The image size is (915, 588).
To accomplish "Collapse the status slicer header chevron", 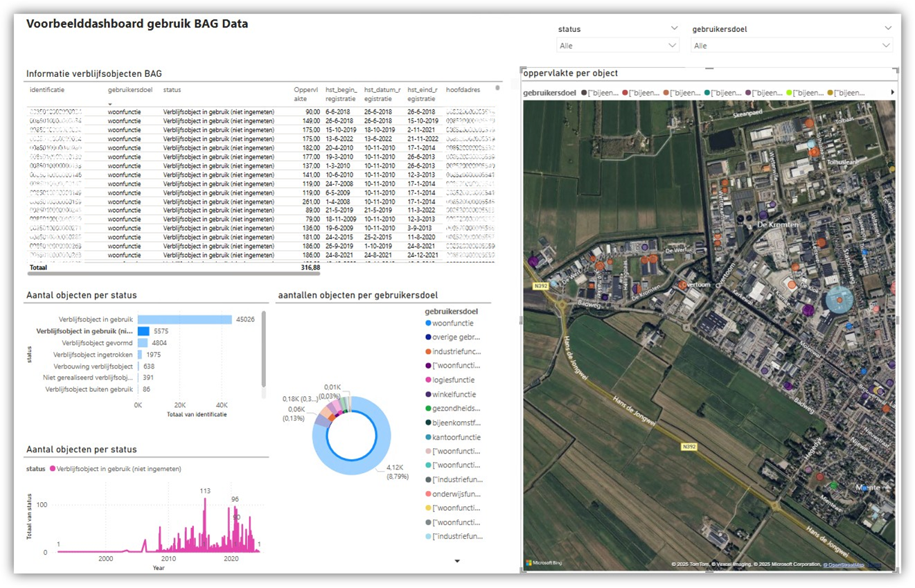I will pos(674,28).
